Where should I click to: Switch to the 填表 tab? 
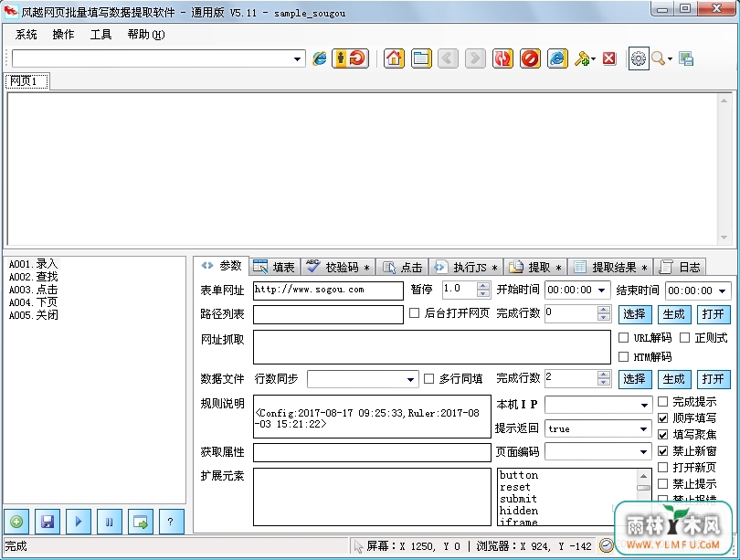coord(275,267)
